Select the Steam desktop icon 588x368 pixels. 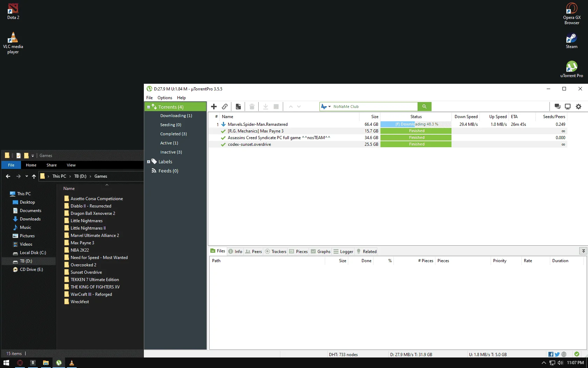(572, 41)
